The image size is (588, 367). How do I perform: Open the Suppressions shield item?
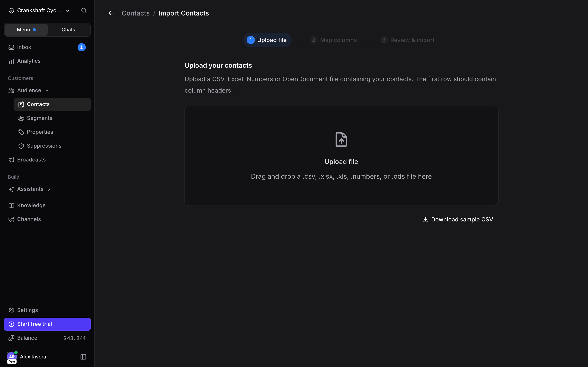pyautogui.click(x=52, y=146)
